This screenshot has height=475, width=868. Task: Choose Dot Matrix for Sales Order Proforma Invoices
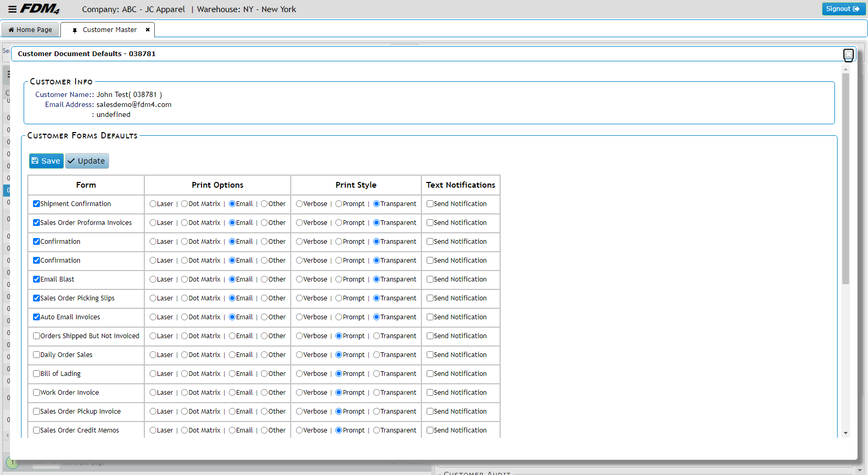click(185, 223)
